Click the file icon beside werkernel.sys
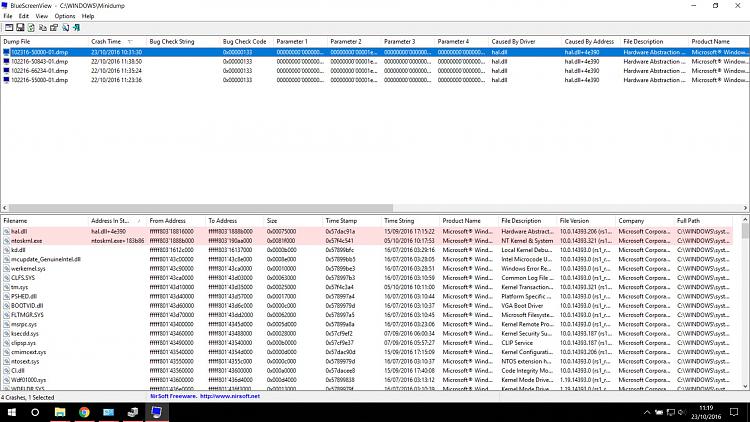The height and width of the screenshot is (422, 750). click(6, 268)
